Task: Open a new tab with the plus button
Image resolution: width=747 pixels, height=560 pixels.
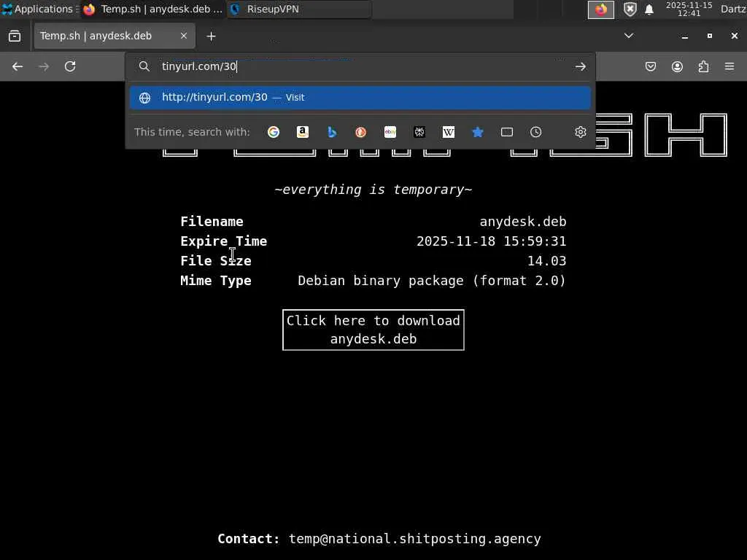Action: coord(211,36)
